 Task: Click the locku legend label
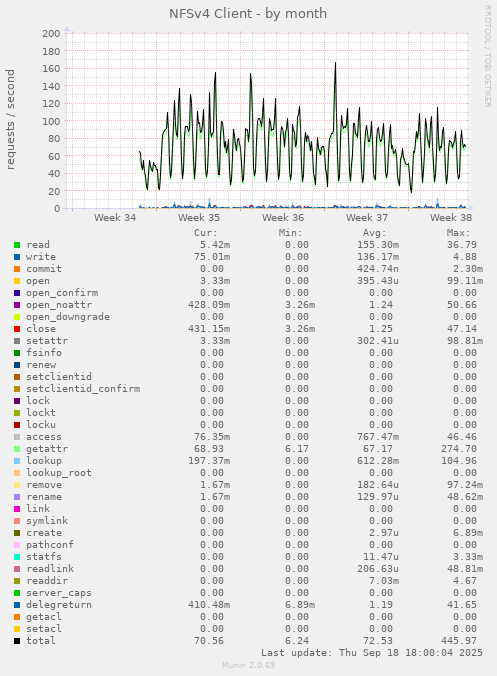click(41, 425)
